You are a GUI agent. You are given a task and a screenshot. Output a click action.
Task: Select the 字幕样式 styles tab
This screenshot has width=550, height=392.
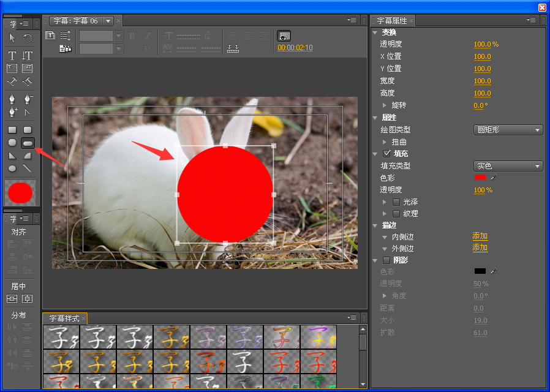64,318
